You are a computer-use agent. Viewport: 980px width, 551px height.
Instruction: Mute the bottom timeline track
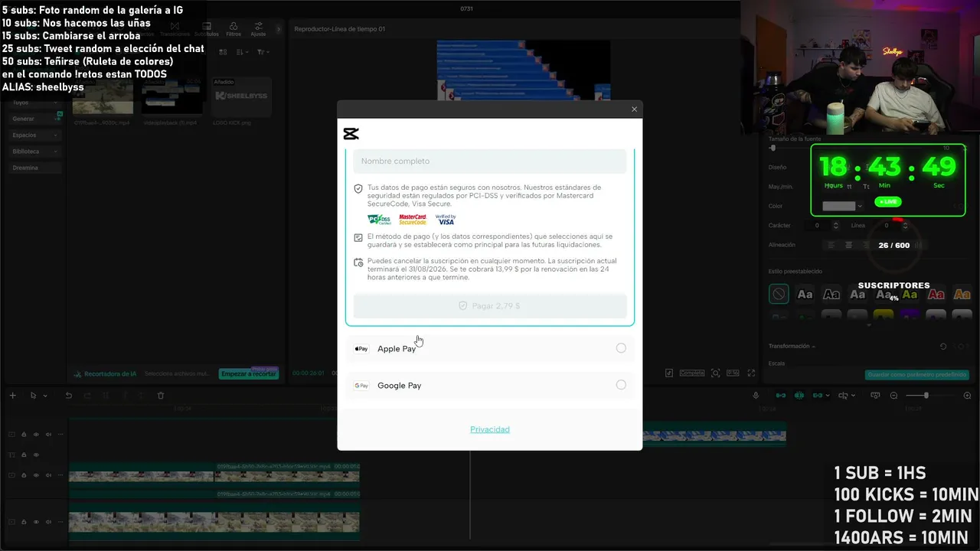click(48, 522)
